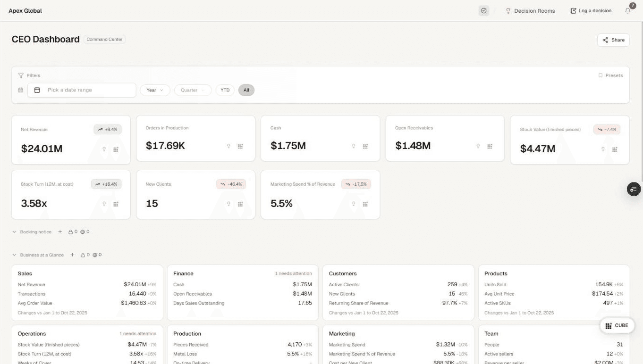Click the plus icon beside Booking notice
The width and height of the screenshot is (643, 364).
(60, 232)
